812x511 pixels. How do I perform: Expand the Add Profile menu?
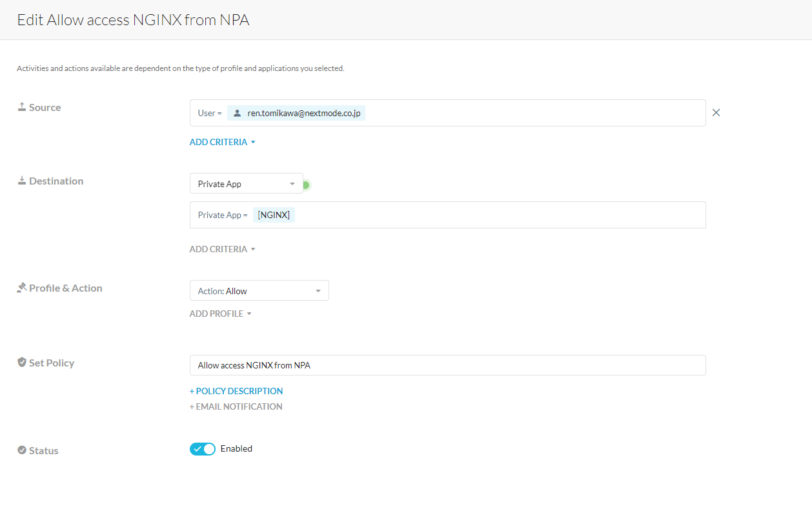pyautogui.click(x=220, y=314)
